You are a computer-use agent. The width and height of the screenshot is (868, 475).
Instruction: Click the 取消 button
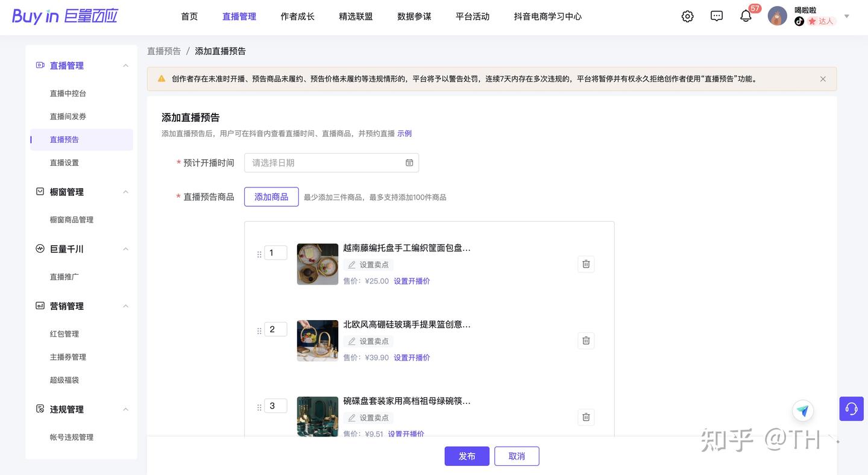pyautogui.click(x=517, y=456)
